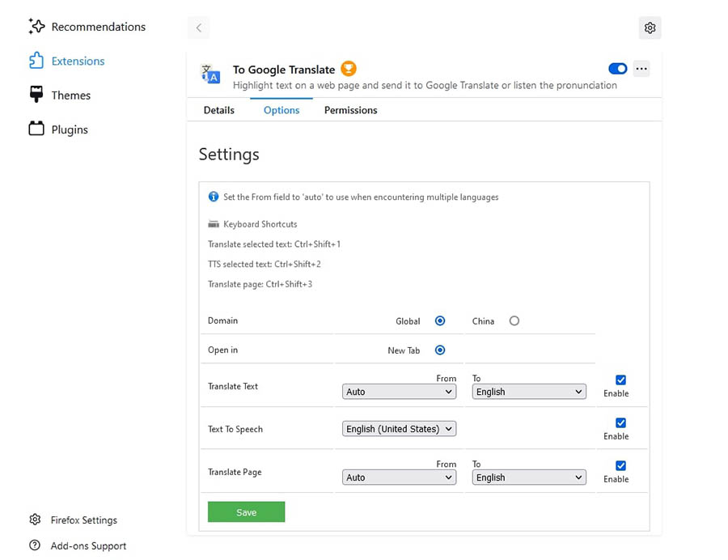Image resolution: width=728 pixels, height=560 pixels.
Task: Click the Extensions puzzle piece icon
Action: click(x=36, y=61)
